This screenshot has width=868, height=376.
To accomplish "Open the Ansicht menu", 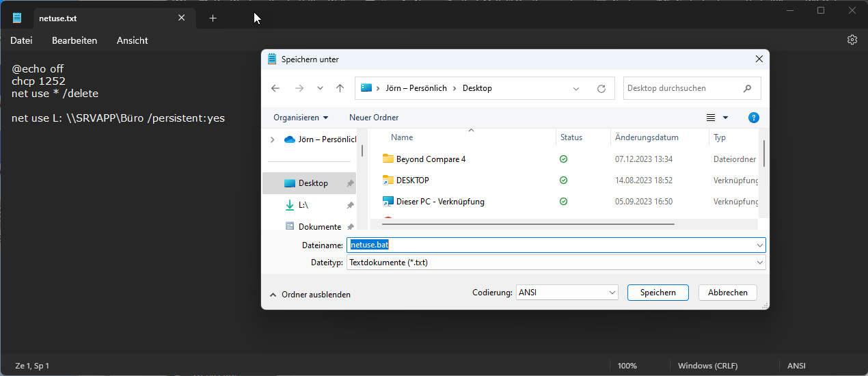I will click(132, 40).
